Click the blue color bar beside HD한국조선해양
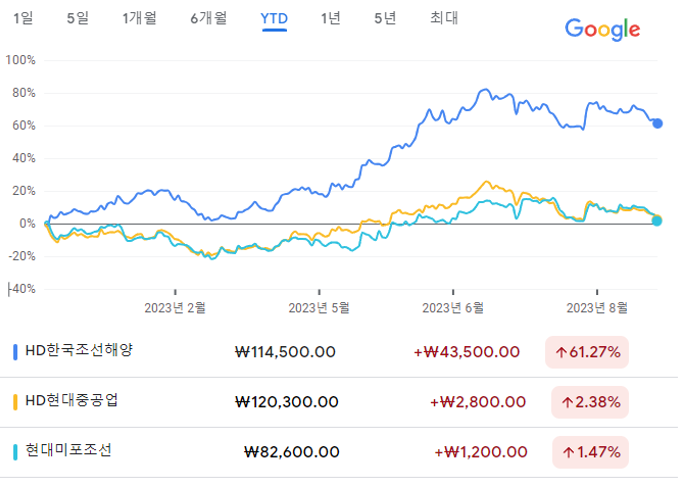The width and height of the screenshot is (688, 489). (x=15, y=352)
